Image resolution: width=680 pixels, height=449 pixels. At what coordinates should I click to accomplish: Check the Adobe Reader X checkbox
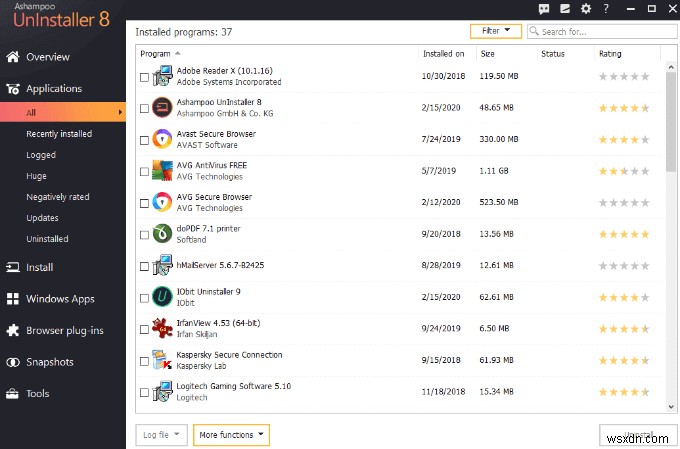pyautogui.click(x=145, y=77)
